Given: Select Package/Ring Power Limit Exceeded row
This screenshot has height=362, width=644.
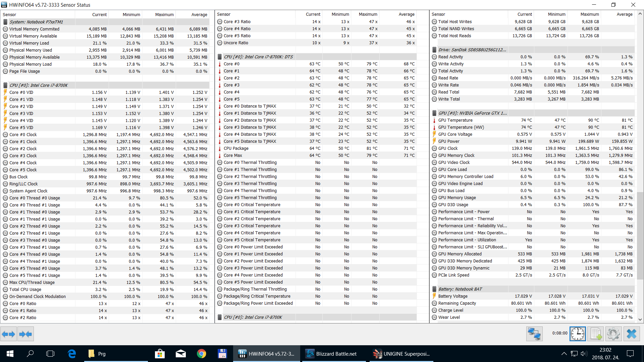Looking at the screenshot, I should (x=316, y=303).
